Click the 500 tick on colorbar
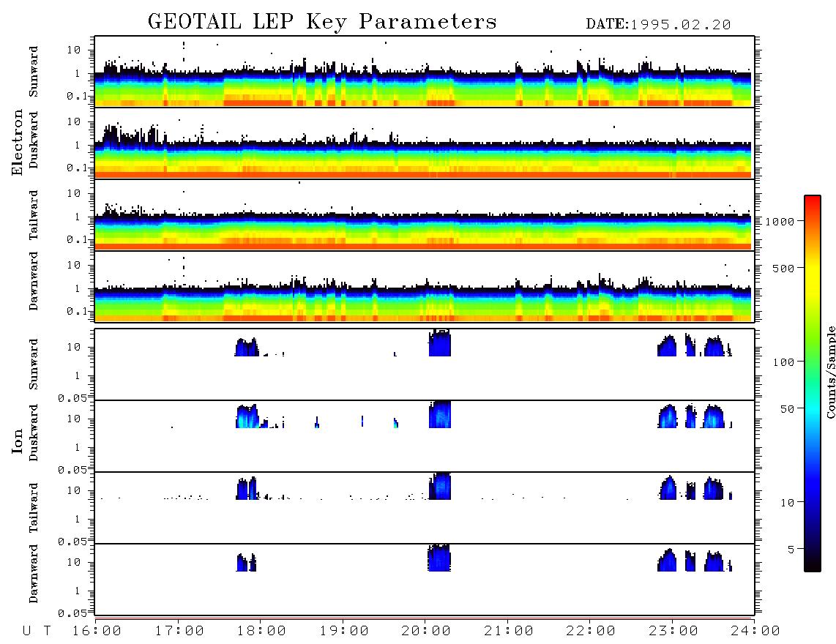This screenshot has width=836, height=644. pos(783,268)
